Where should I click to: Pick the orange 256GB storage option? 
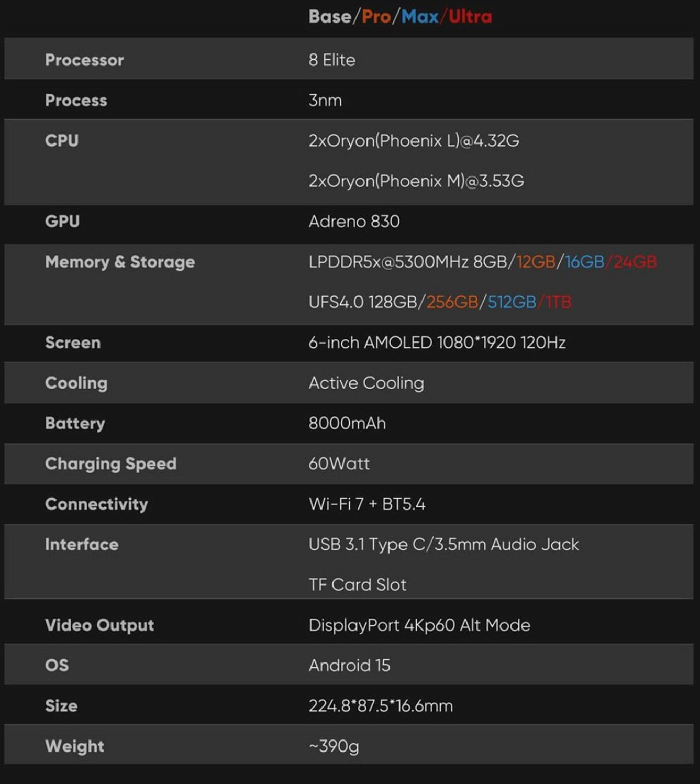452,302
